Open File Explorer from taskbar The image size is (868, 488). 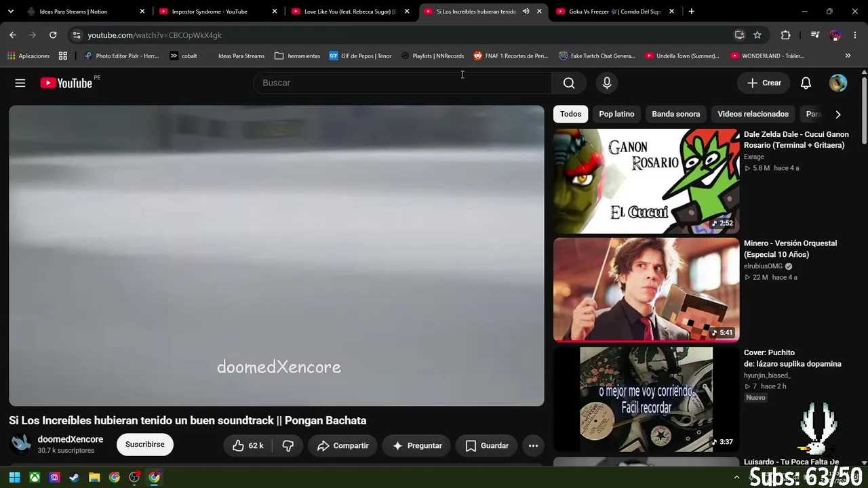94,477
